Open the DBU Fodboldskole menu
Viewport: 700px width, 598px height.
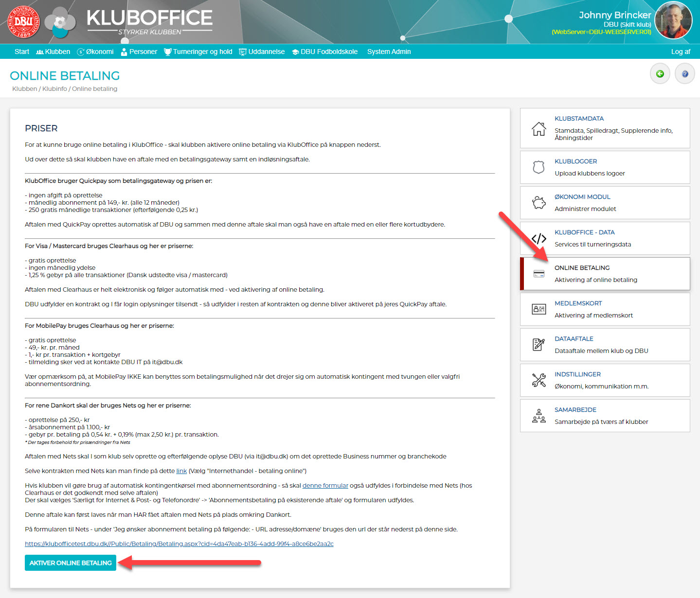pos(324,52)
